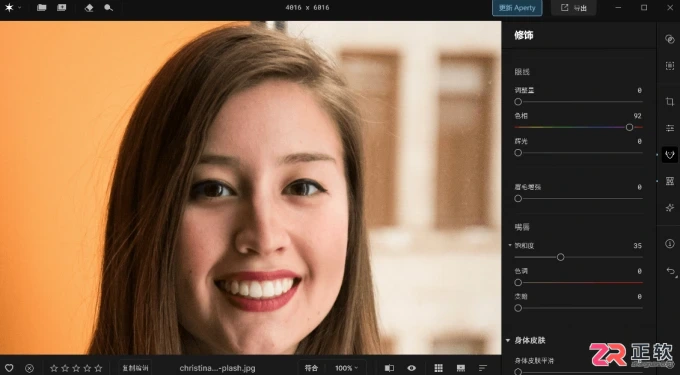Click the 眉毛增强 eyebrow enhance slider handle
680x375 pixels.
tap(518, 199)
